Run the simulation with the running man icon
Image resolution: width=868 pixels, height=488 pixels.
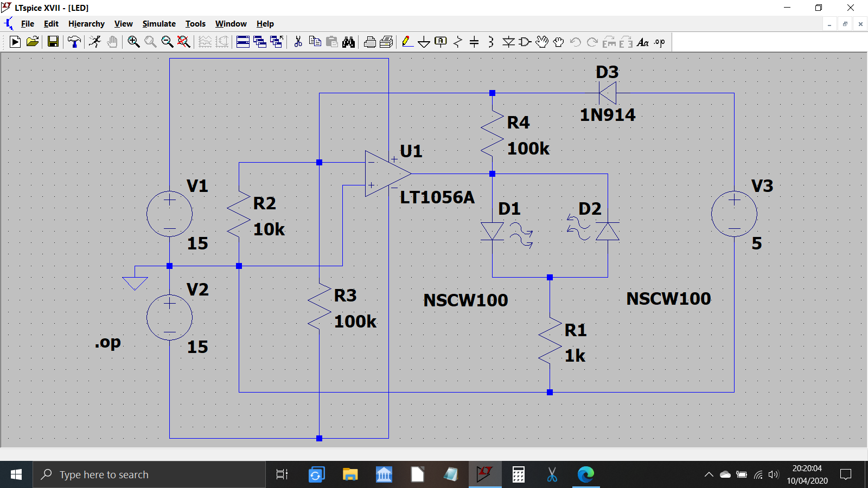click(x=95, y=42)
